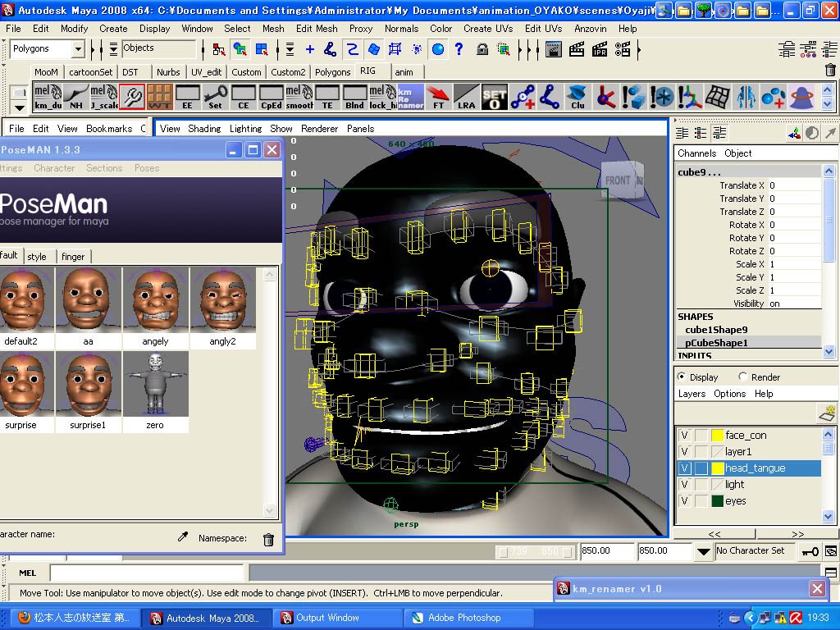The width and height of the screenshot is (840, 630).
Task: Click the create new layer icon
Action: point(828,413)
